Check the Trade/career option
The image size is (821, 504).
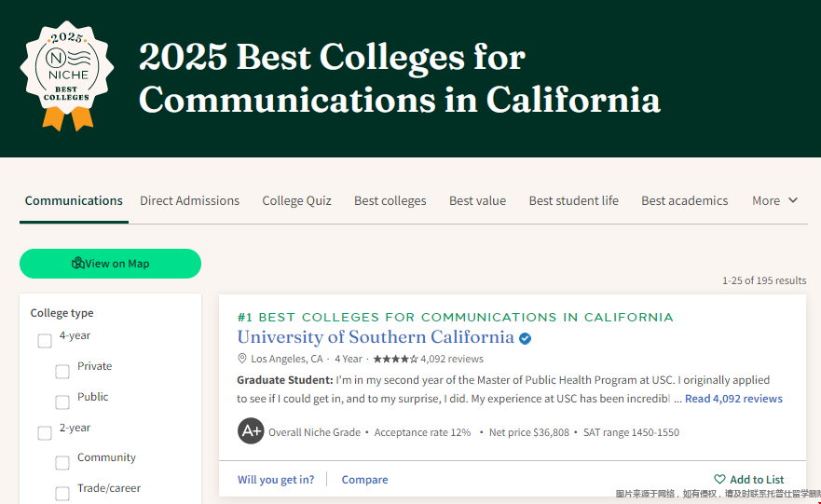[x=62, y=493]
